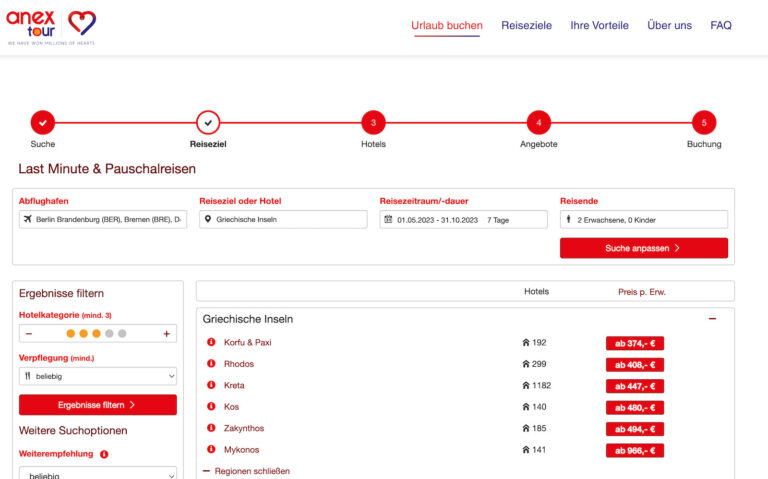This screenshot has width=768, height=479.
Task: Click the location pin icon in Reiseziel field
Action: pos(208,219)
